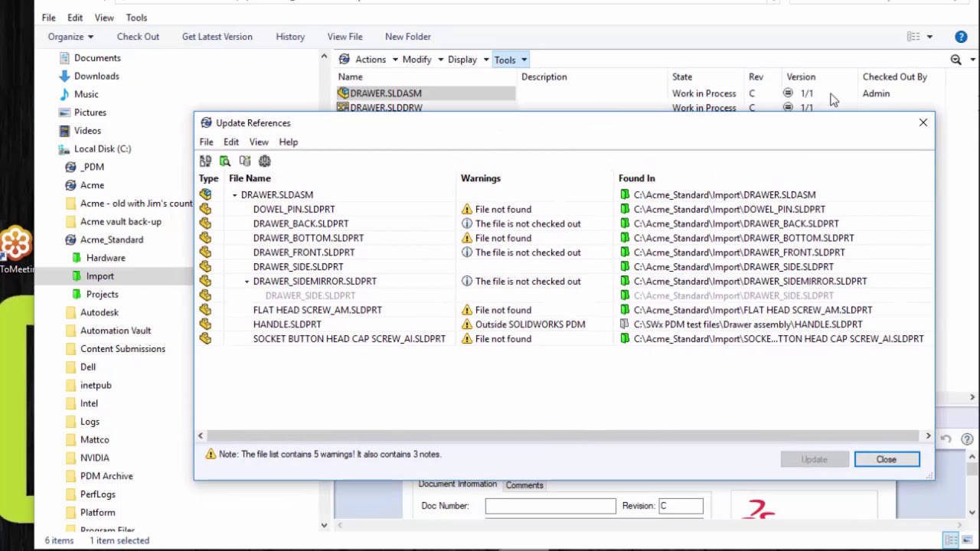Viewport: 980px width, 551px height.
Task: Click the local file icon before HANDLE path
Action: (625, 324)
